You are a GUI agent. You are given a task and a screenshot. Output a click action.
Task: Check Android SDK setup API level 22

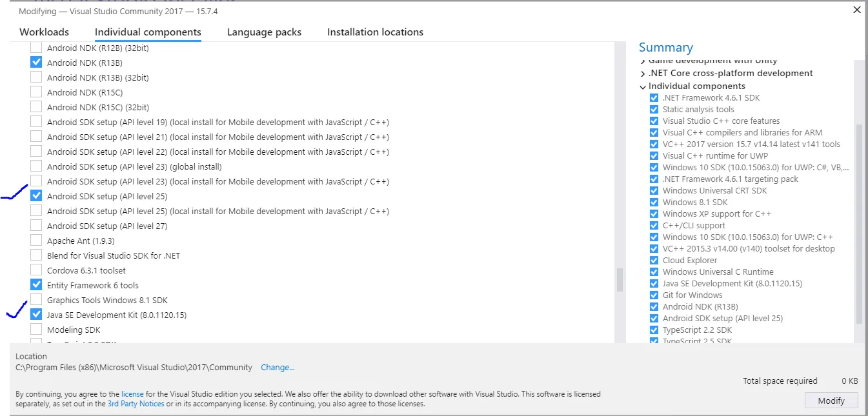tap(36, 152)
